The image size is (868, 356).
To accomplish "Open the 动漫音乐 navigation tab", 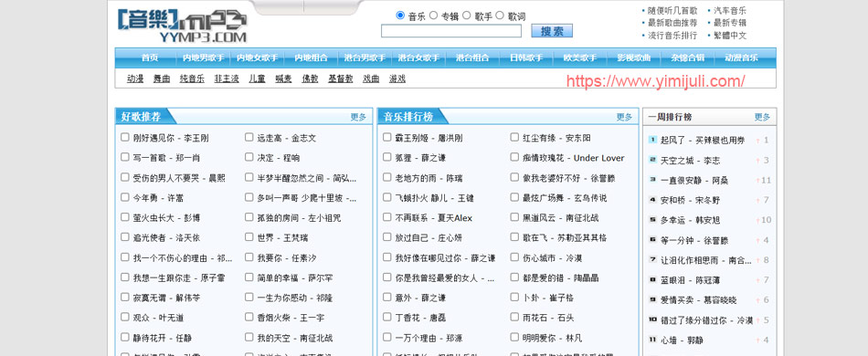I will pyautogui.click(x=742, y=58).
